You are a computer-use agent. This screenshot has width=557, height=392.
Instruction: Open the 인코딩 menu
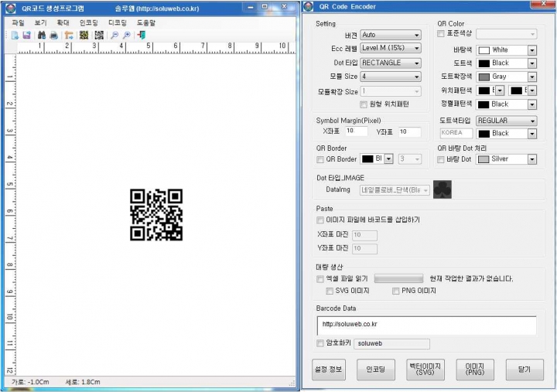[88, 22]
